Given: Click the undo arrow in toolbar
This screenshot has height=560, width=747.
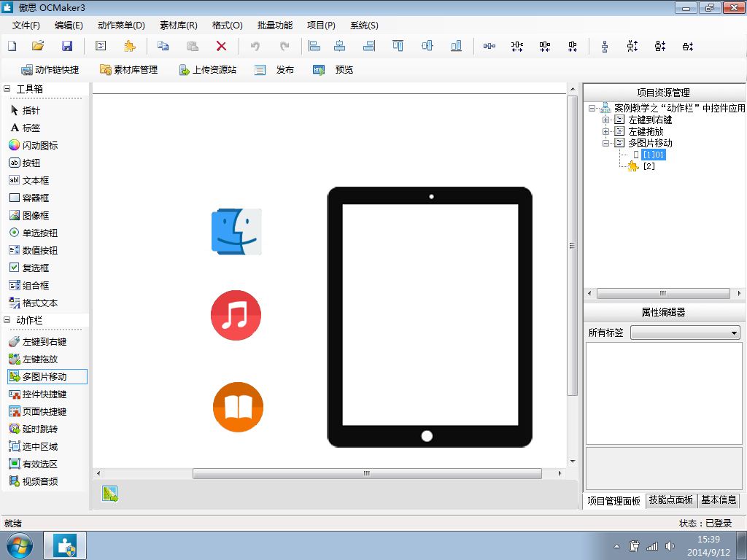Looking at the screenshot, I should coord(255,46).
